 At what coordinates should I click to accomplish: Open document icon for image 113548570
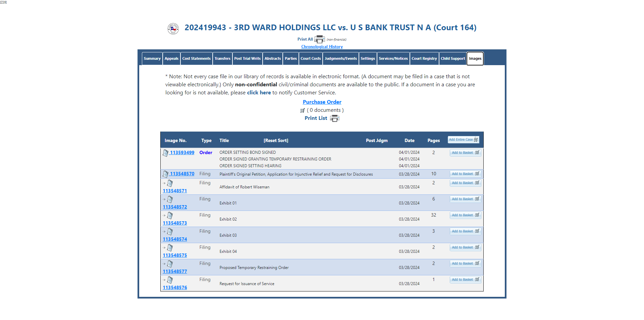[165, 174]
